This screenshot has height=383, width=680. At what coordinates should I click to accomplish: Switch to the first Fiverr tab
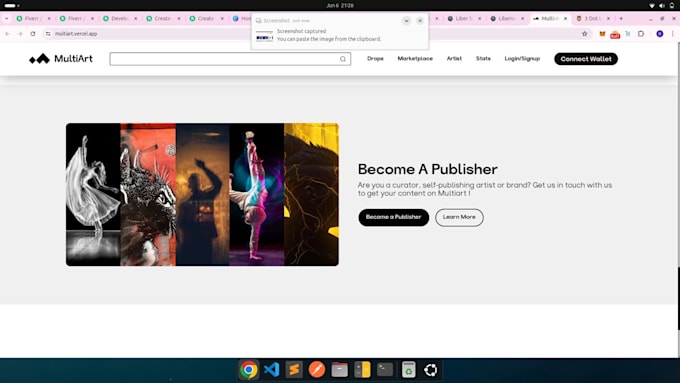click(x=33, y=19)
